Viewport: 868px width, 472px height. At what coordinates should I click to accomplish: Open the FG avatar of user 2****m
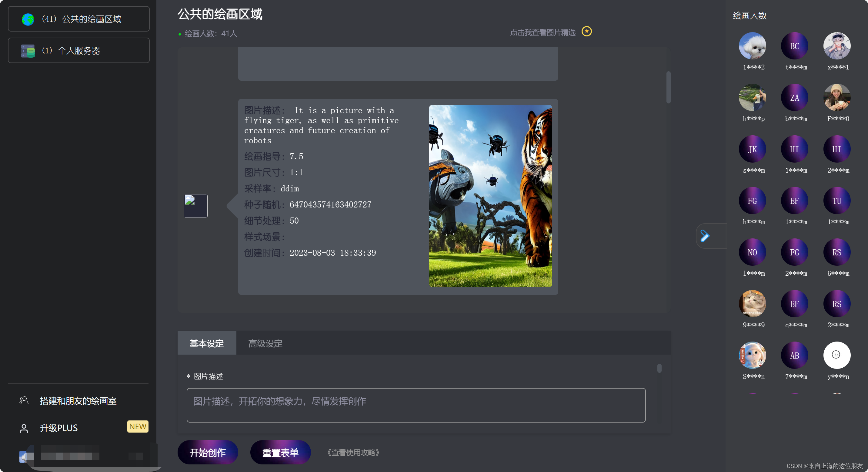(x=795, y=252)
